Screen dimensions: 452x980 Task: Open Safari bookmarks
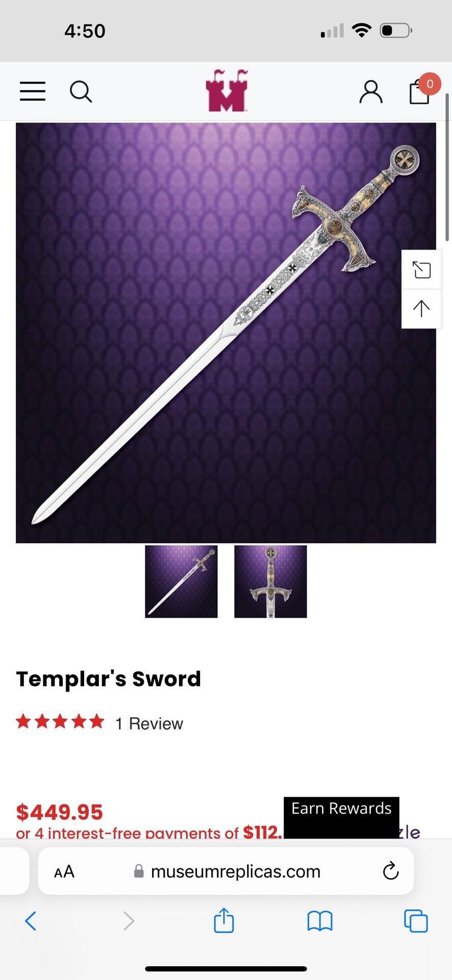(320, 921)
